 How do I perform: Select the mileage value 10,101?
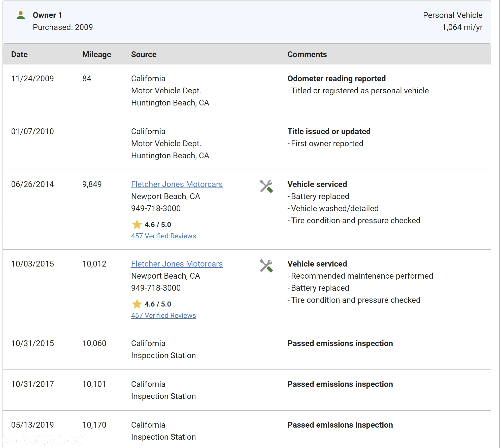coord(94,384)
